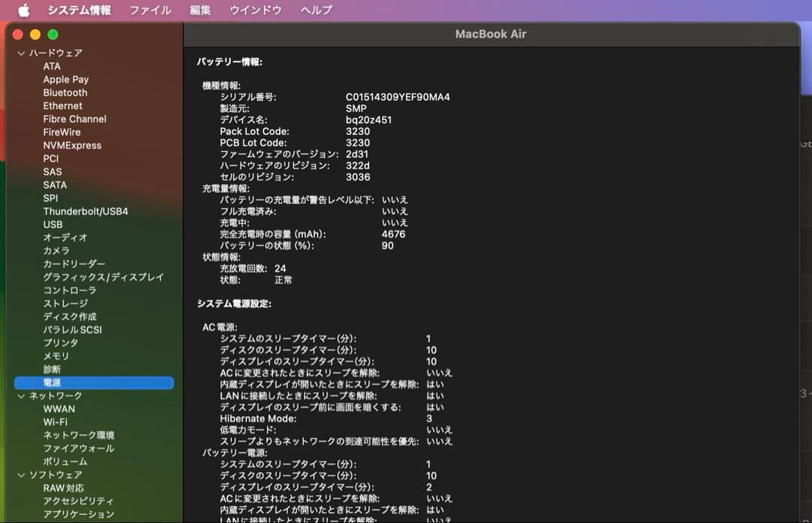Image resolution: width=812 pixels, height=523 pixels.
Task: Click the yellow minimize window button
Action: (35, 35)
